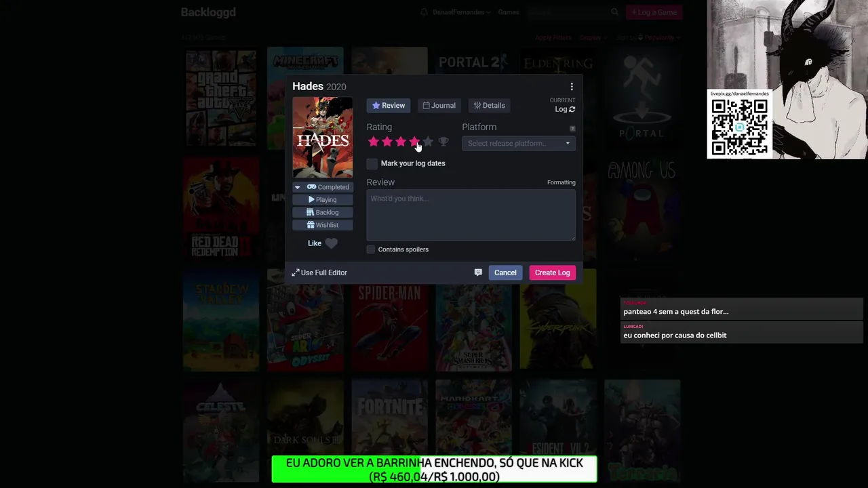Click the Backloggd logo in the header
The width and height of the screenshot is (868, 488).
coord(208,12)
